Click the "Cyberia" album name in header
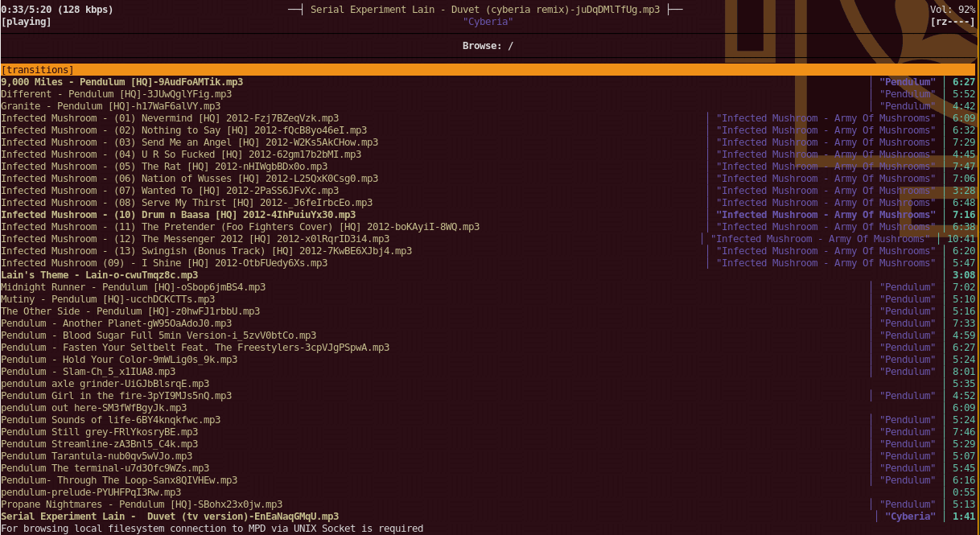The image size is (980, 535). pos(488,22)
